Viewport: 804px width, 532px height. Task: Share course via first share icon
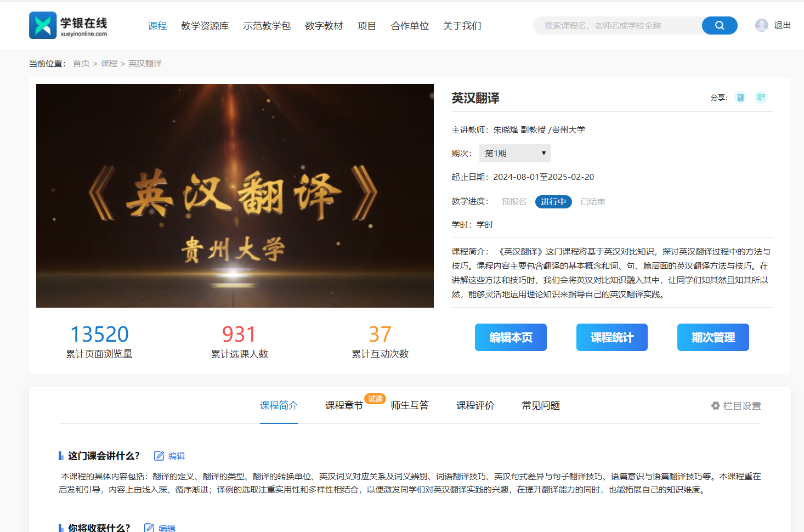point(740,98)
